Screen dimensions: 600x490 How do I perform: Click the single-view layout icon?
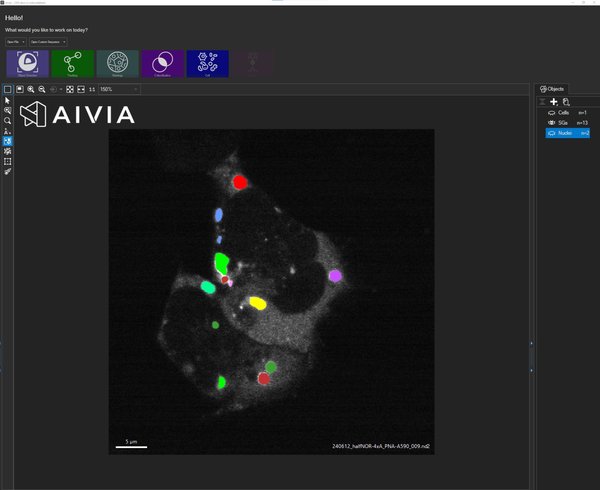click(8, 90)
